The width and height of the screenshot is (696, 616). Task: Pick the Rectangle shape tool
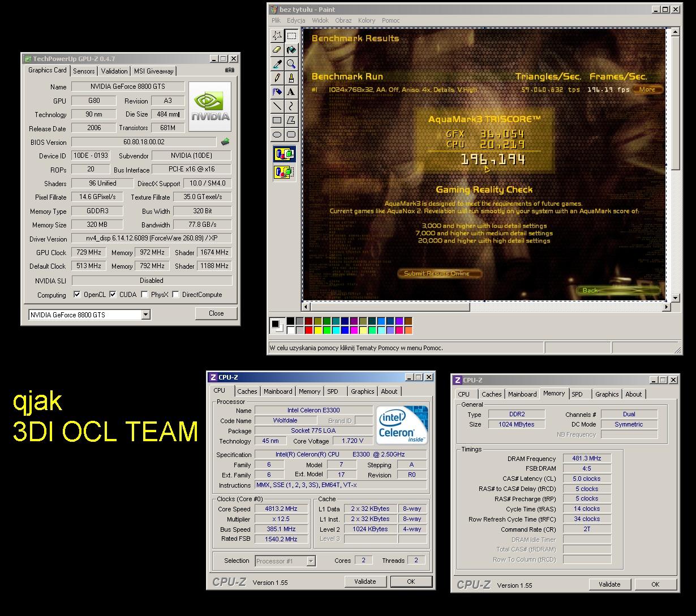point(277,120)
